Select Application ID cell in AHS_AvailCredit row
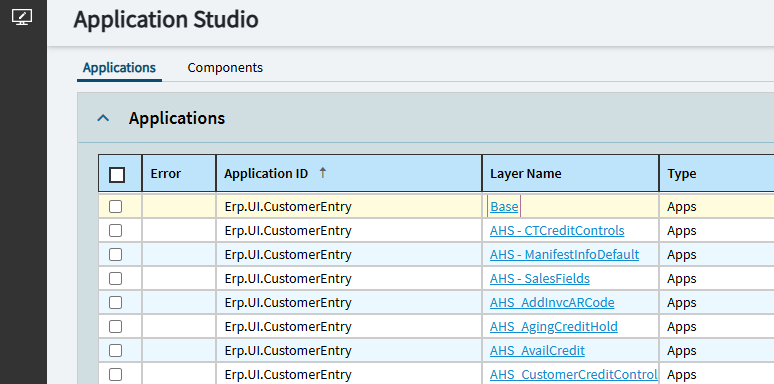Viewport: 774px width, 384px height. point(349,350)
